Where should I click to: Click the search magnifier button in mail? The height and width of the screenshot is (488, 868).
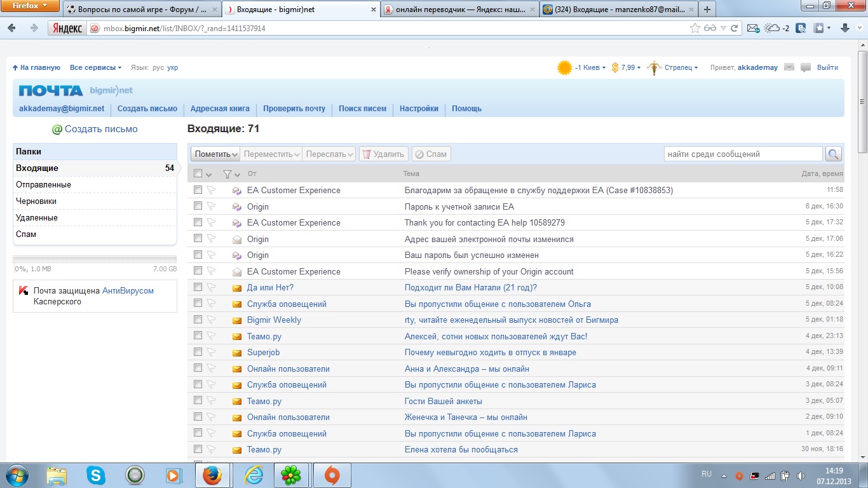833,154
